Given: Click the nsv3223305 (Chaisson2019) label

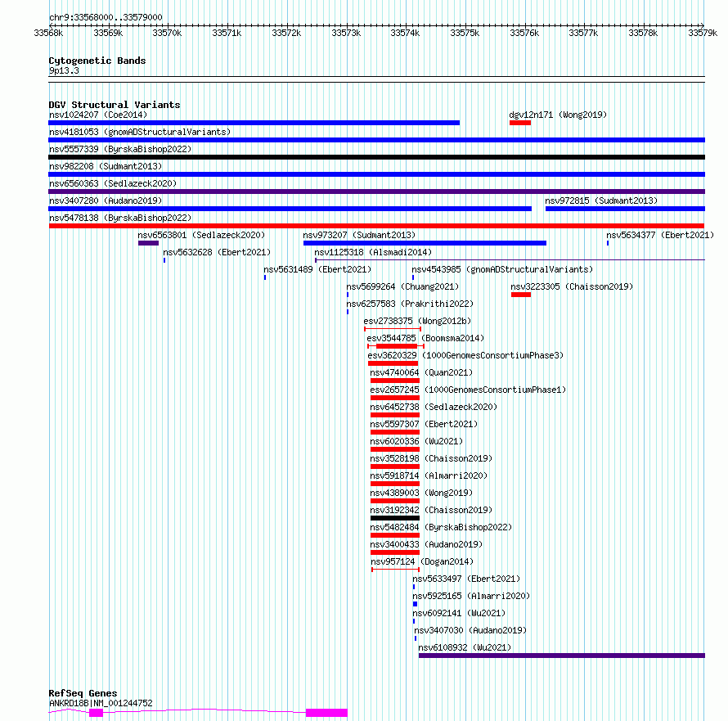Looking at the screenshot, I should point(572,286).
